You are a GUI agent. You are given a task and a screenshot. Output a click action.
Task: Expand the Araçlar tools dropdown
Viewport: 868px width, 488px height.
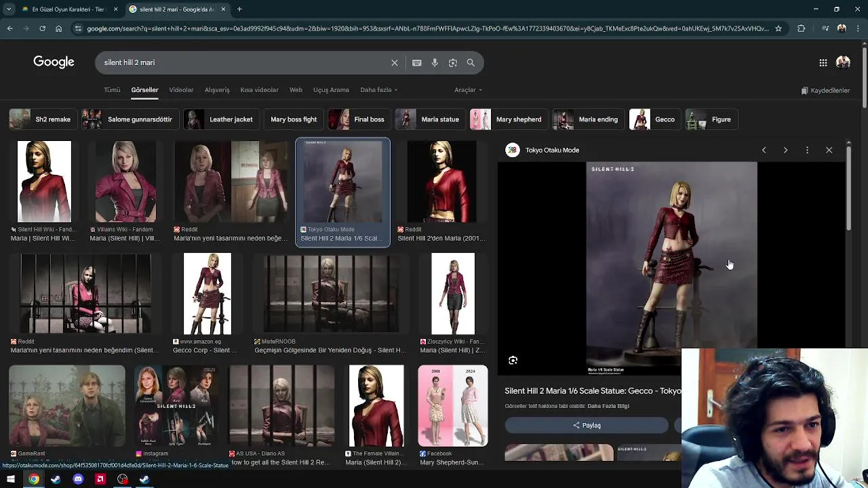[x=468, y=90]
